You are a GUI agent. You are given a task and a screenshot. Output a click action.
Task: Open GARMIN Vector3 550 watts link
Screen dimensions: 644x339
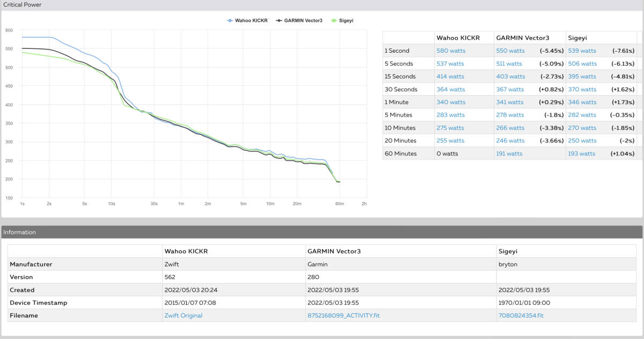pos(510,51)
